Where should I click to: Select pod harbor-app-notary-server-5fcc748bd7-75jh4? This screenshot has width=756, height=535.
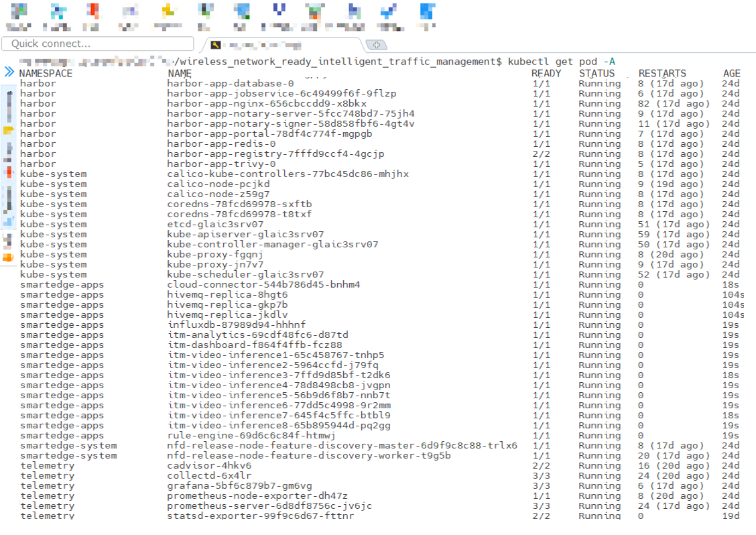[x=291, y=114]
